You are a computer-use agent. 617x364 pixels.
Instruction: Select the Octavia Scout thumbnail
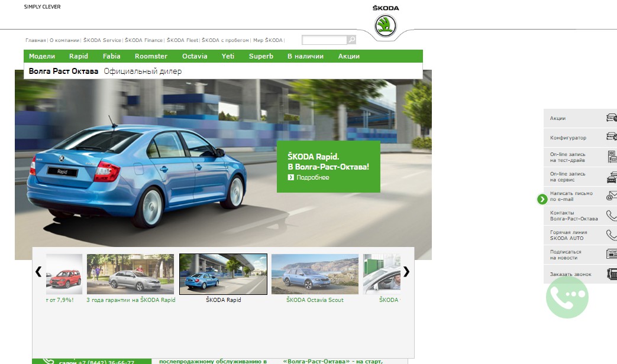(x=315, y=274)
